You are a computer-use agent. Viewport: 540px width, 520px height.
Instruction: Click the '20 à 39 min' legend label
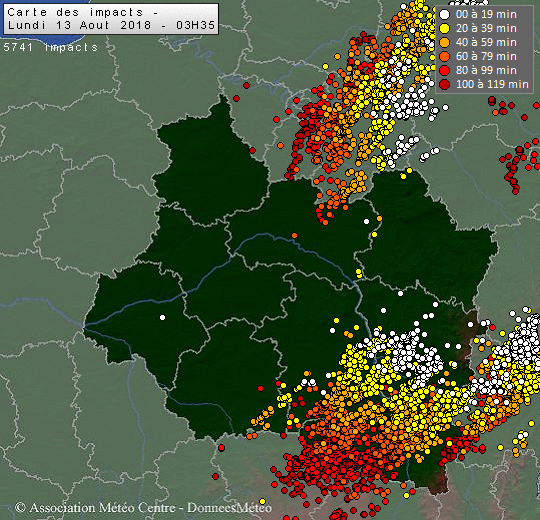point(486,29)
